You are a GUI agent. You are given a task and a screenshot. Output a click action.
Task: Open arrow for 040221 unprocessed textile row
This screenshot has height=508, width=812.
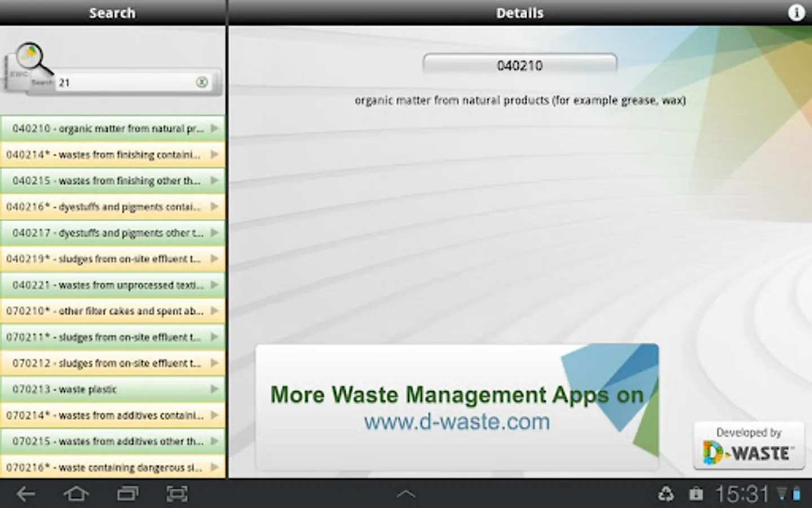coord(214,285)
